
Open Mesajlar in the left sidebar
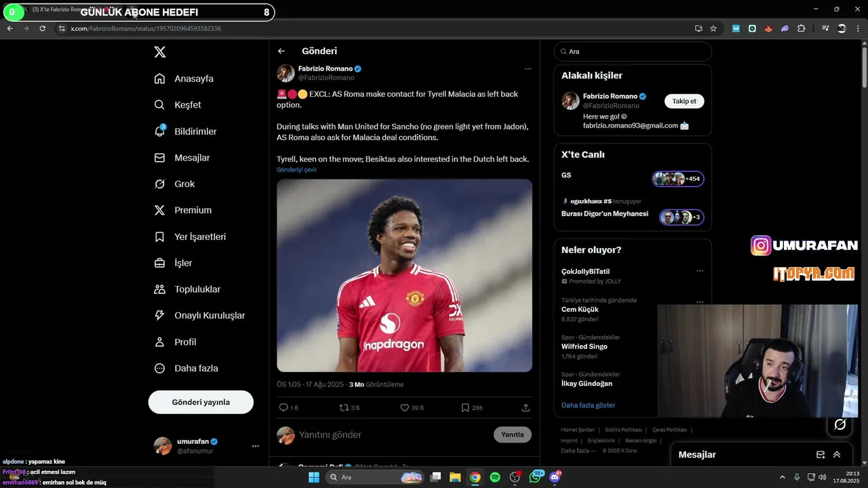click(x=182, y=158)
